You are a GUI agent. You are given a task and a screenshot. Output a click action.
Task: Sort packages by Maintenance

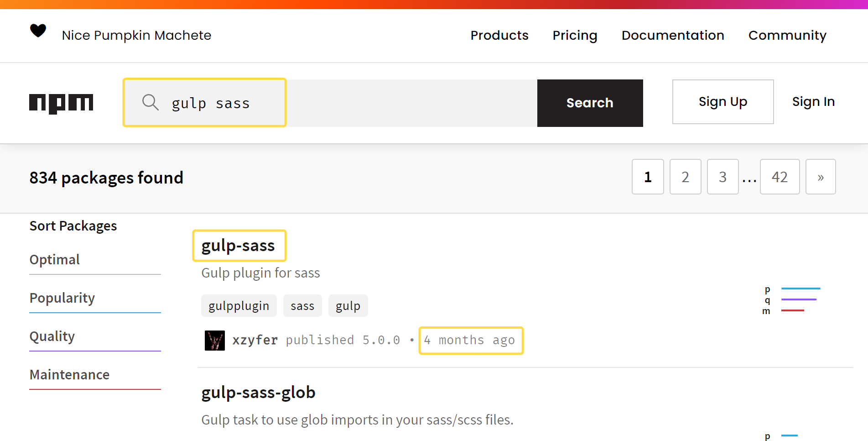click(x=69, y=375)
